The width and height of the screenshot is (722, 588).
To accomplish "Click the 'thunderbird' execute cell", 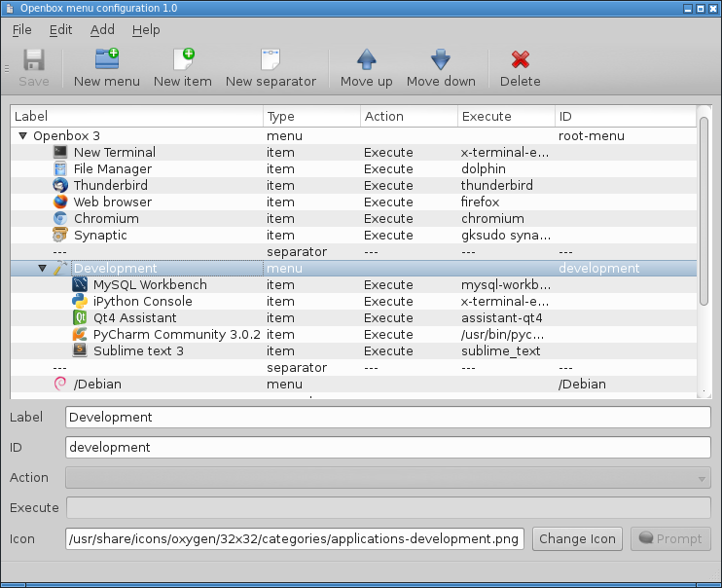I will click(497, 185).
